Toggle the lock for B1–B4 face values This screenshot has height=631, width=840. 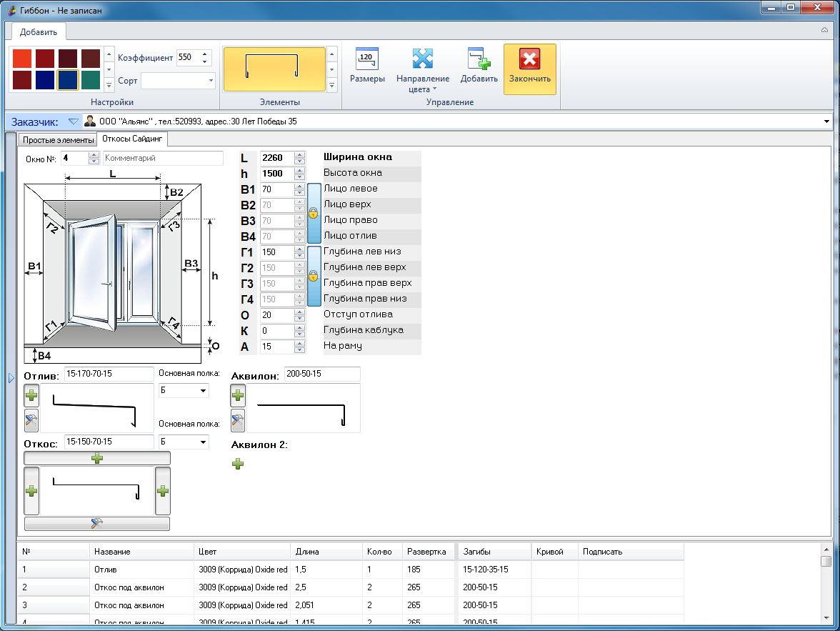click(314, 213)
